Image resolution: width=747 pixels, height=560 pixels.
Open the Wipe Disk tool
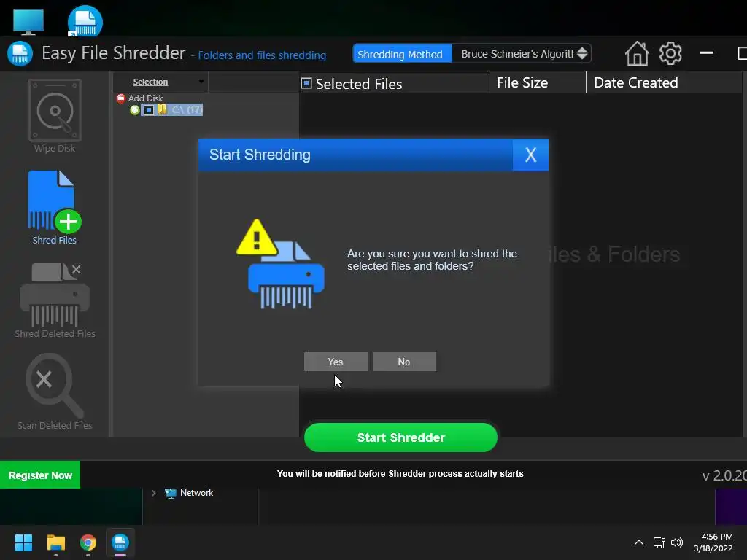55,117
